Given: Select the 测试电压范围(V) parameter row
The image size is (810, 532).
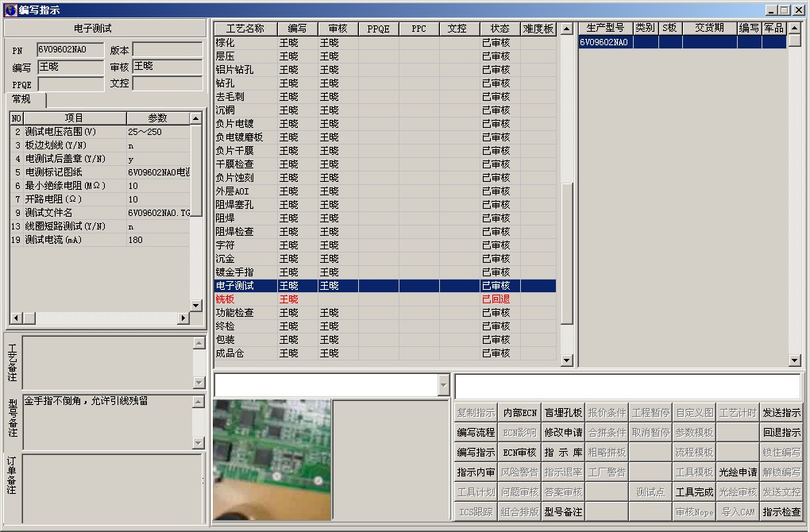Looking at the screenshot, I should pos(100,132).
